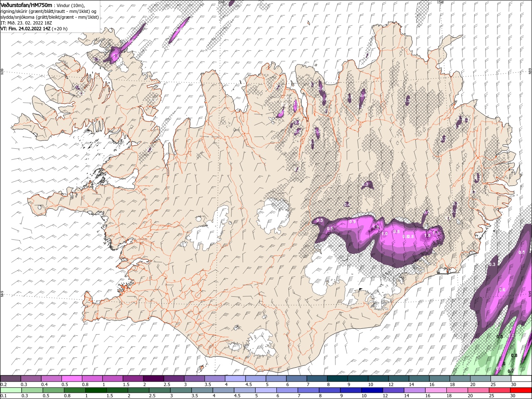Click the '30' label in the lower legend row

[513, 396]
